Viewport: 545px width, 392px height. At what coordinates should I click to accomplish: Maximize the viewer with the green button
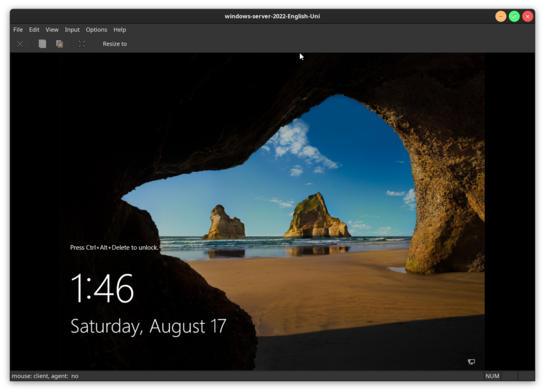click(514, 16)
